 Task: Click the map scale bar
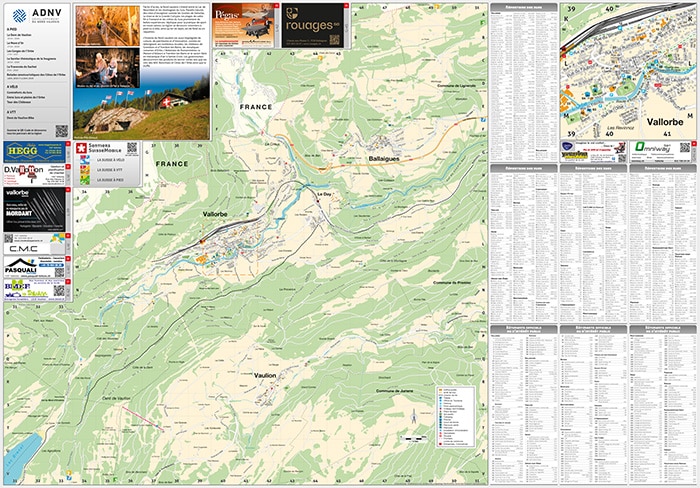point(414,438)
